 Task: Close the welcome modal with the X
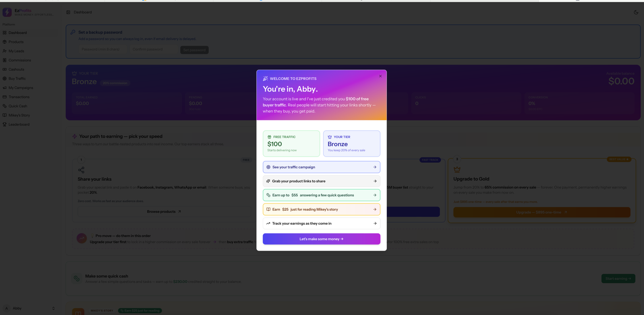coord(380,76)
